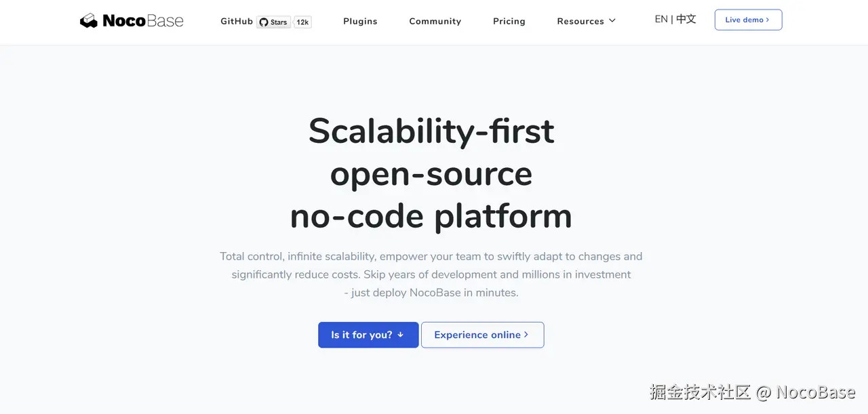Click the GitHub Octocat icon on the Stars badge

[264, 22]
